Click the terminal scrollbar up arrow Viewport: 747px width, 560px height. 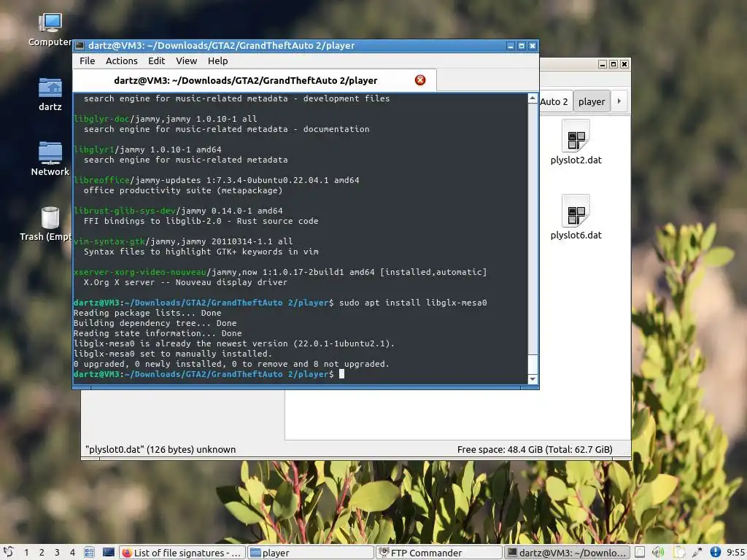pos(533,98)
